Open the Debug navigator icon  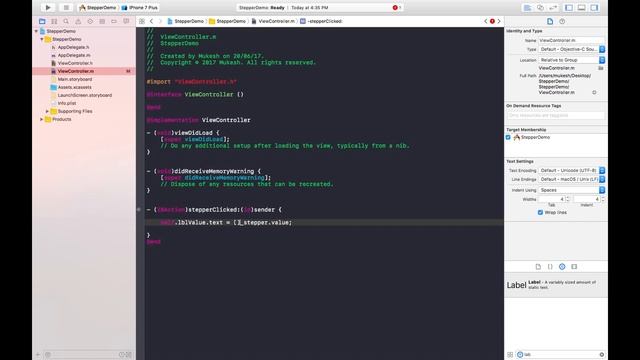tap(102, 21)
